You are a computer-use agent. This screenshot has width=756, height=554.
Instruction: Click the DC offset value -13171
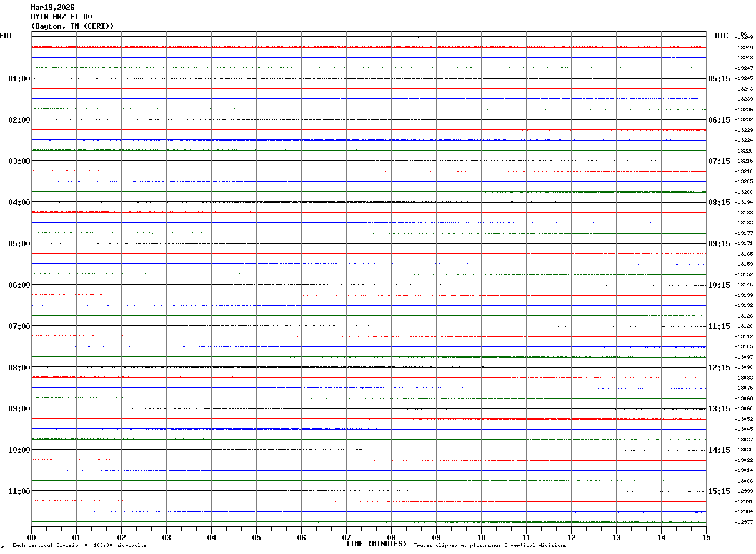744,243
